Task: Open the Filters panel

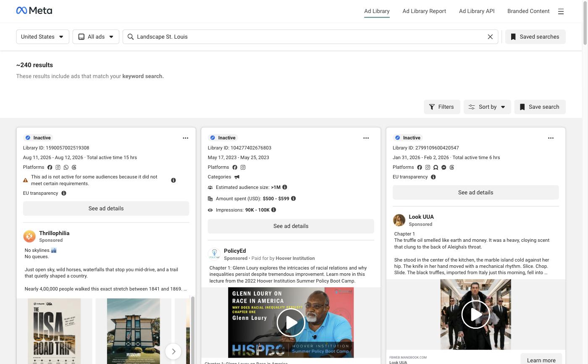Action: pyautogui.click(x=442, y=107)
